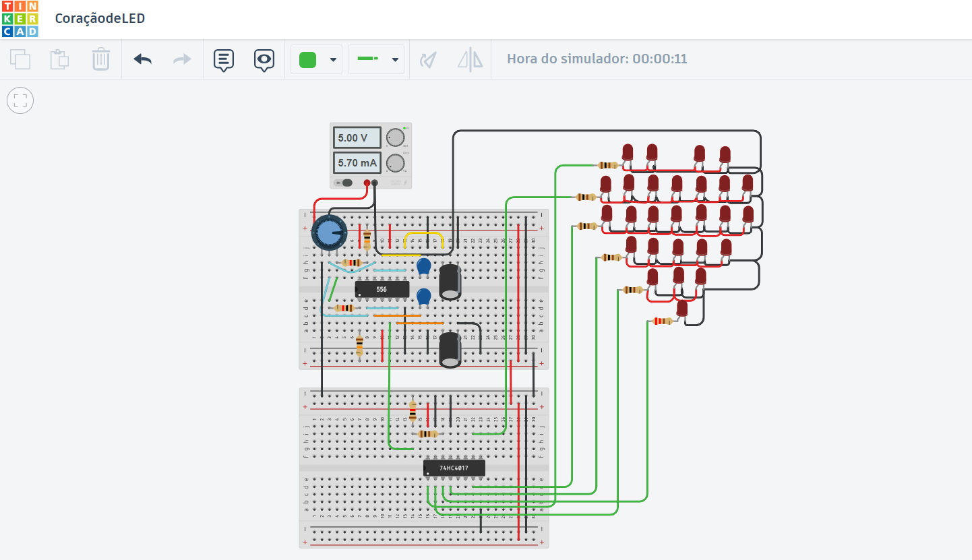
Task: Select the red-banded resistor feeding bottom LED
Action: pyautogui.click(x=663, y=321)
